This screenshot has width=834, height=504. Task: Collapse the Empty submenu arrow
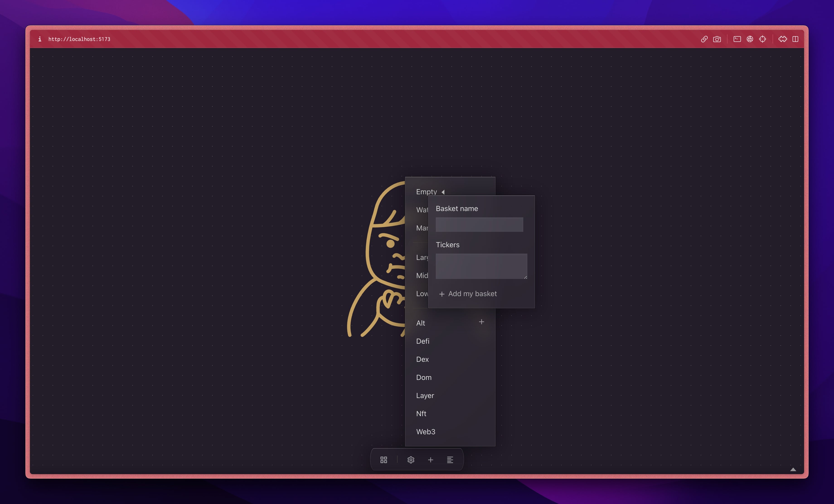pyautogui.click(x=443, y=192)
